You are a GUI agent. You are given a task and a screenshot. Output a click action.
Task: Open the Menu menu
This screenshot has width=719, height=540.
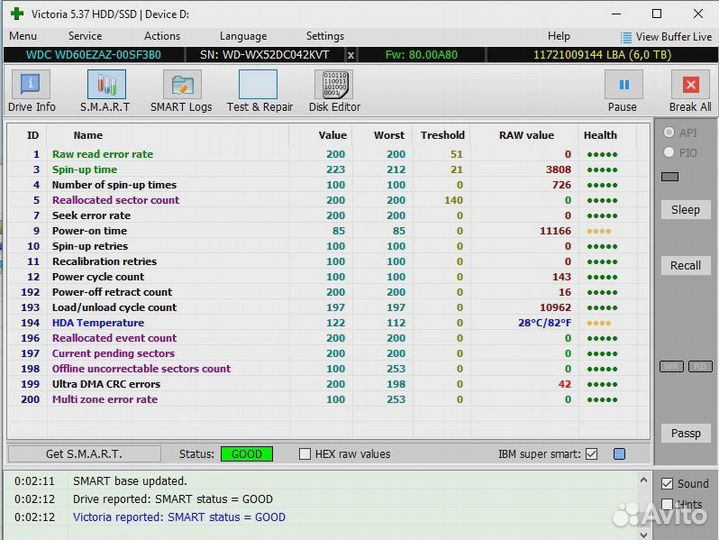[x=23, y=36]
